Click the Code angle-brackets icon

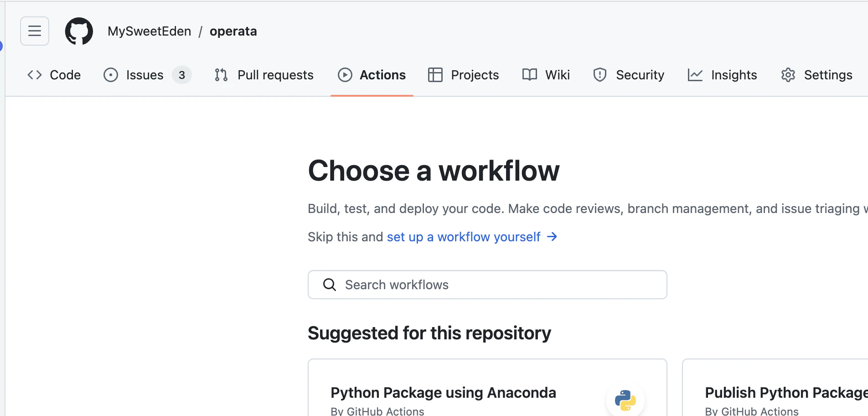click(x=35, y=75)
